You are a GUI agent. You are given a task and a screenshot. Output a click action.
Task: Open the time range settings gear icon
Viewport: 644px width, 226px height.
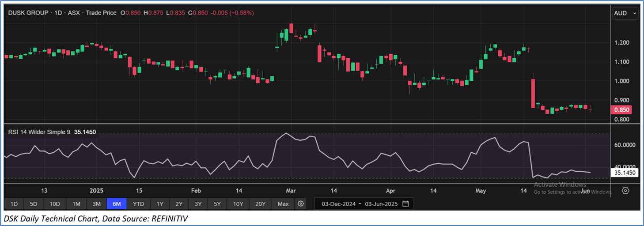tap(301, 204)
